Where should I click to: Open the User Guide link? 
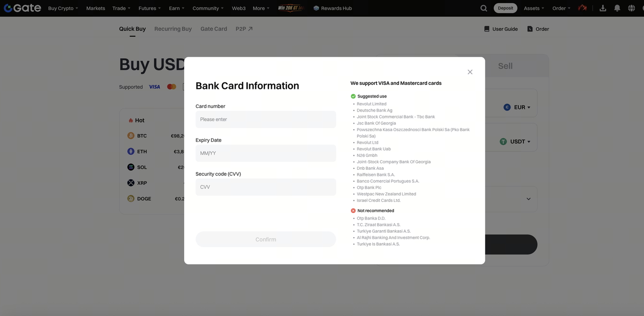(501, 29)
